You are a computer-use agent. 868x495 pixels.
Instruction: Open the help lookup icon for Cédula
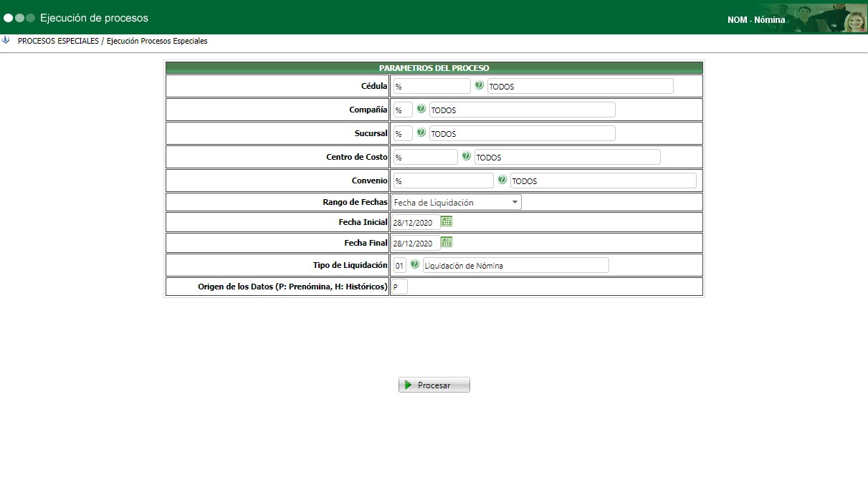tap(480, 85)
